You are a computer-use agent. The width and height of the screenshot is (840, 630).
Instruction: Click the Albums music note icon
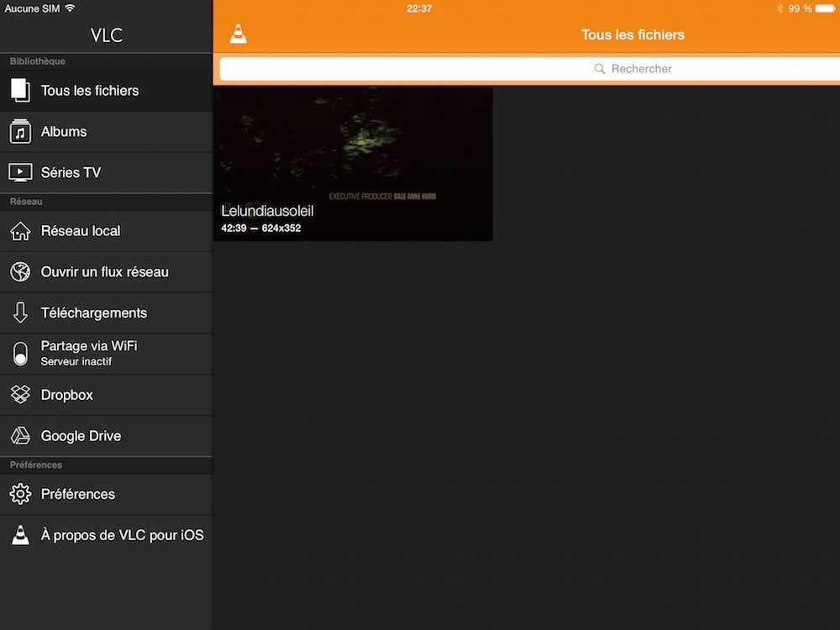pos(20,131)
